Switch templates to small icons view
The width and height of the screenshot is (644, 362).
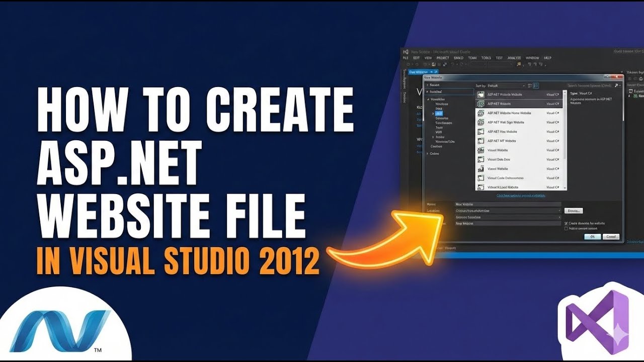[x=530, y=86]
